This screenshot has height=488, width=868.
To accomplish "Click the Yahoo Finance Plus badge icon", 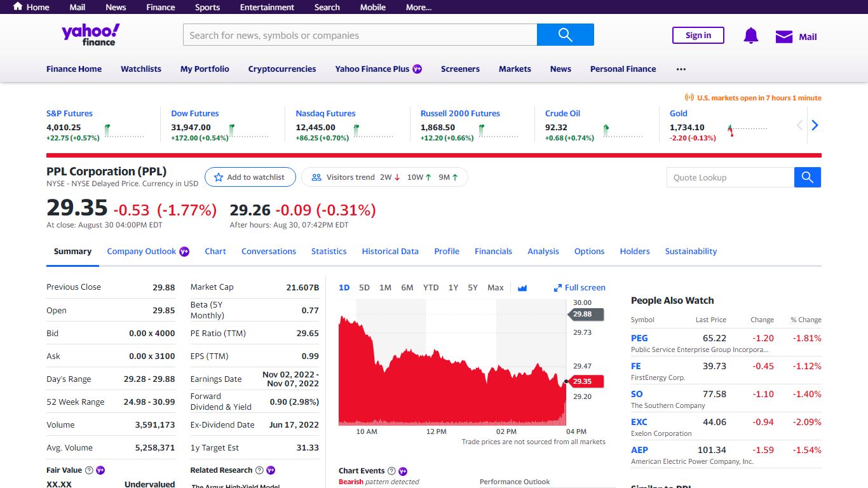I will pos(417,69).
